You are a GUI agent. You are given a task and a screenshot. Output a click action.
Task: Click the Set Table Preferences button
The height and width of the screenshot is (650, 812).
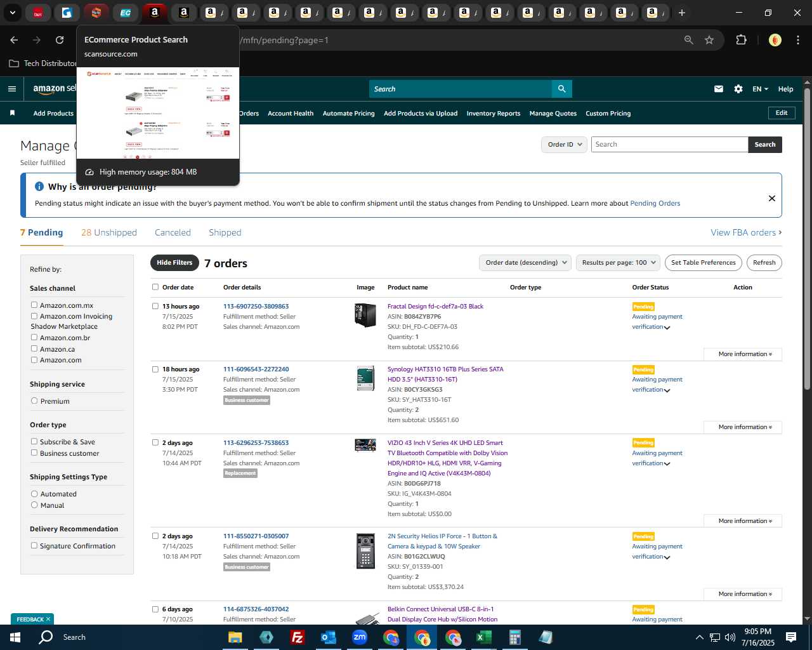pyautogui.click(x=704, y=263)
